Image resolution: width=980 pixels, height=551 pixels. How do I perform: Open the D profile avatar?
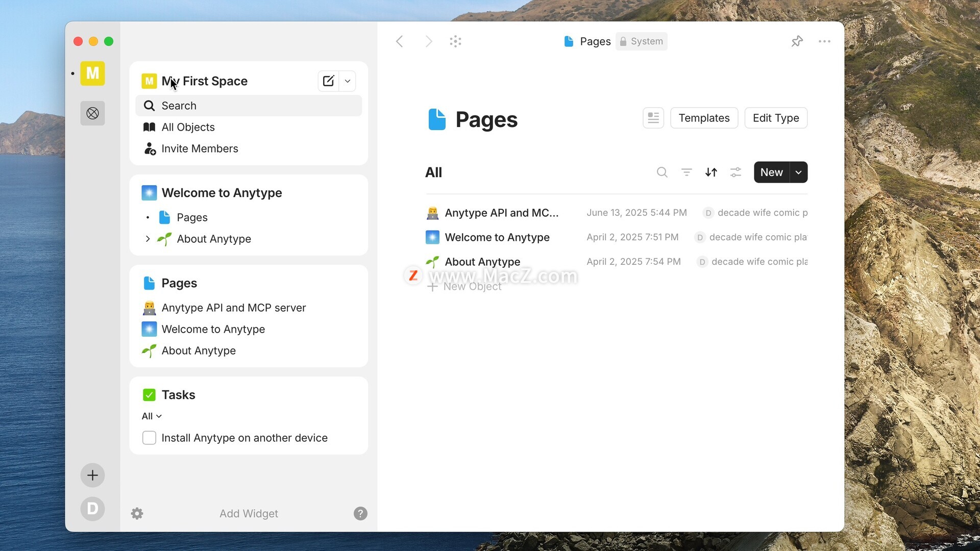(x=92, y=509)
